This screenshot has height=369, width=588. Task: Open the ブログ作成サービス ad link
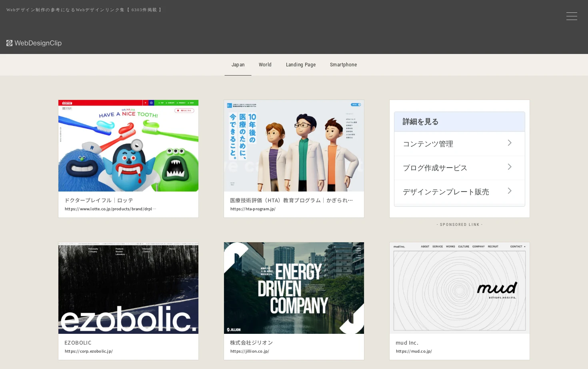pyautogui.click(x=460, y=168)
